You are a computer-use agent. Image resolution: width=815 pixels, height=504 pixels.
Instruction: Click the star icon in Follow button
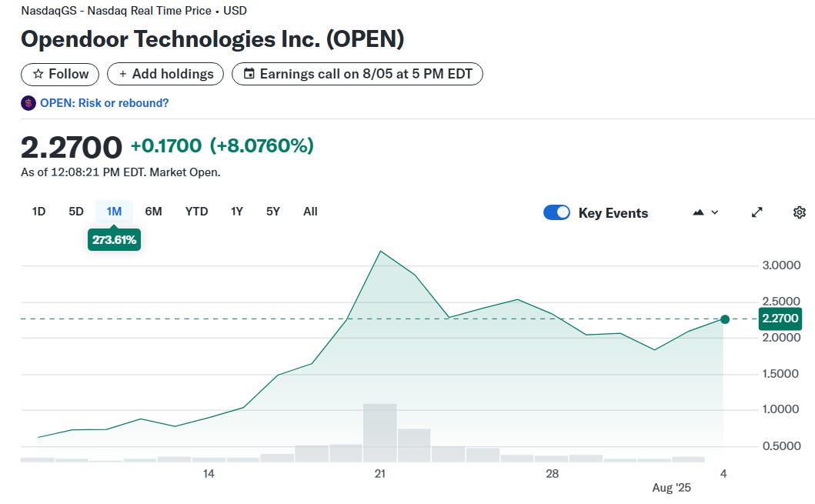tap(38, 74)
